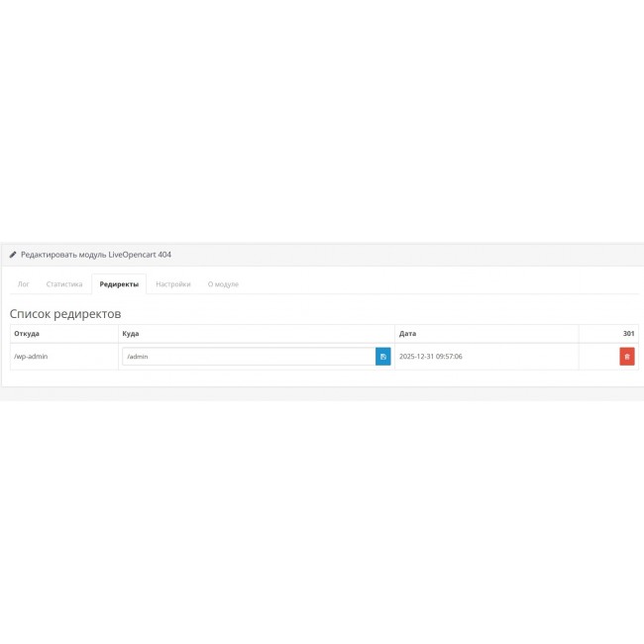Click the blank white area above the module panel
644x644 pixels.
pyautogui.click(x=322, y=119)
